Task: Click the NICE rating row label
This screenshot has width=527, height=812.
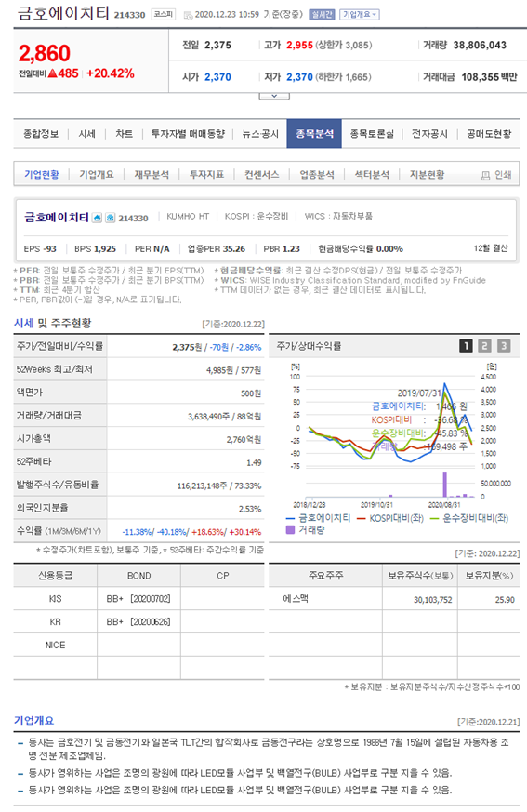Action: tap(56, 646)
